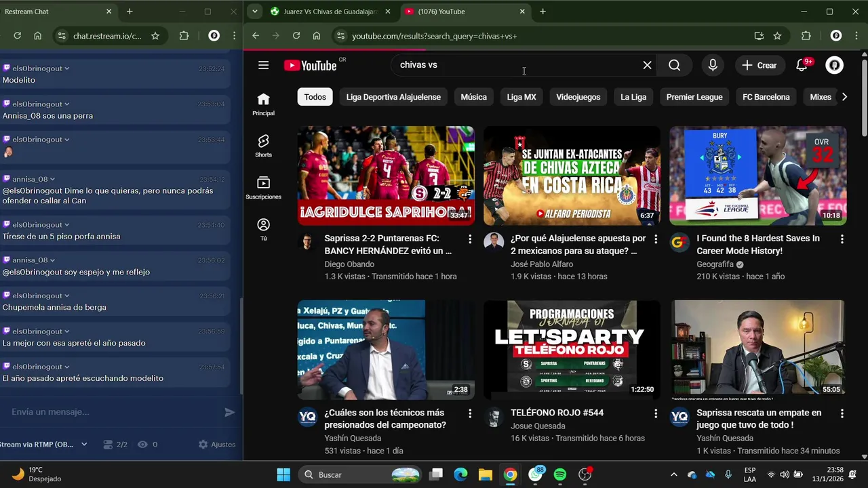
Task: Go to the YouTube home logo
Action: (x=311, y=65)
